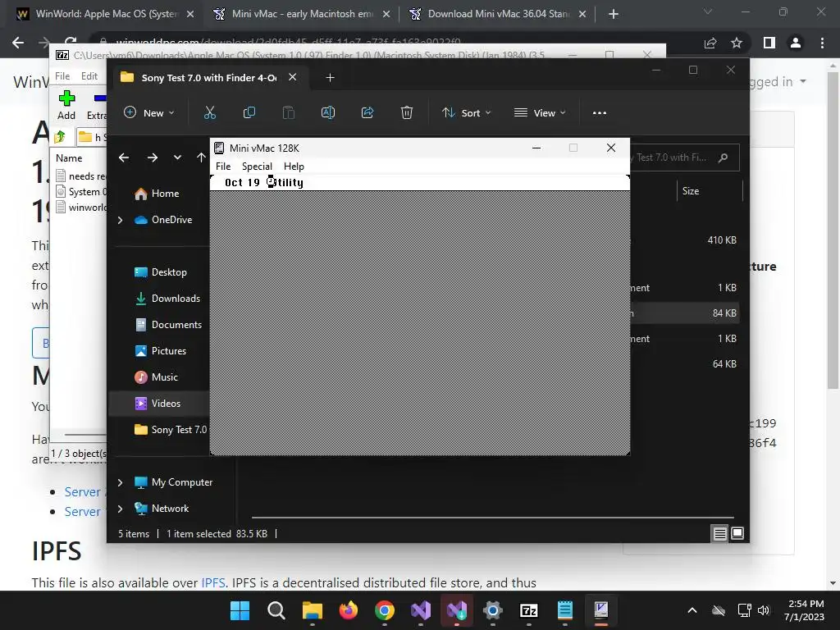Open Mini vMac Special menu
Screen dimensions: 840x630
pyautogui.click(x=257, y=166)
